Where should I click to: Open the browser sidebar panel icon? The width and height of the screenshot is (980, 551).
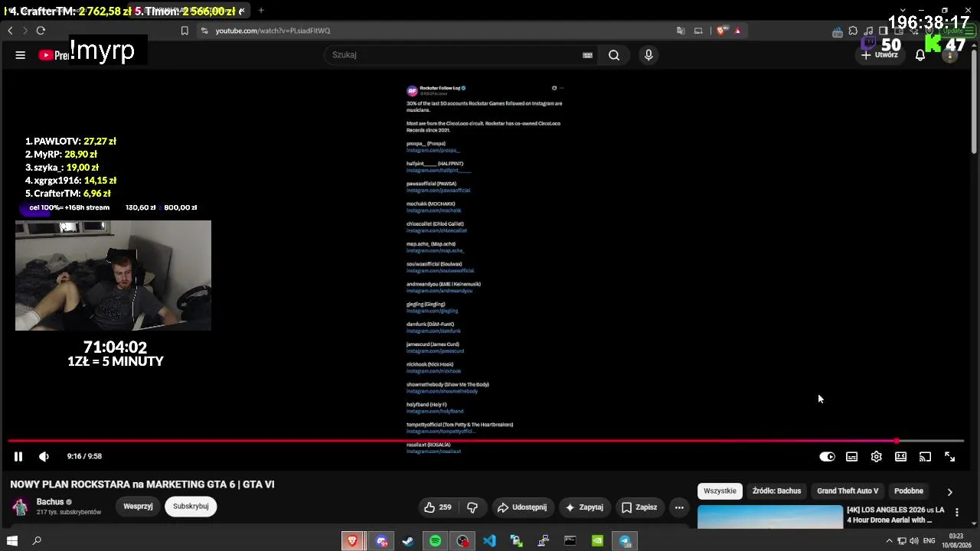(883, 31)
